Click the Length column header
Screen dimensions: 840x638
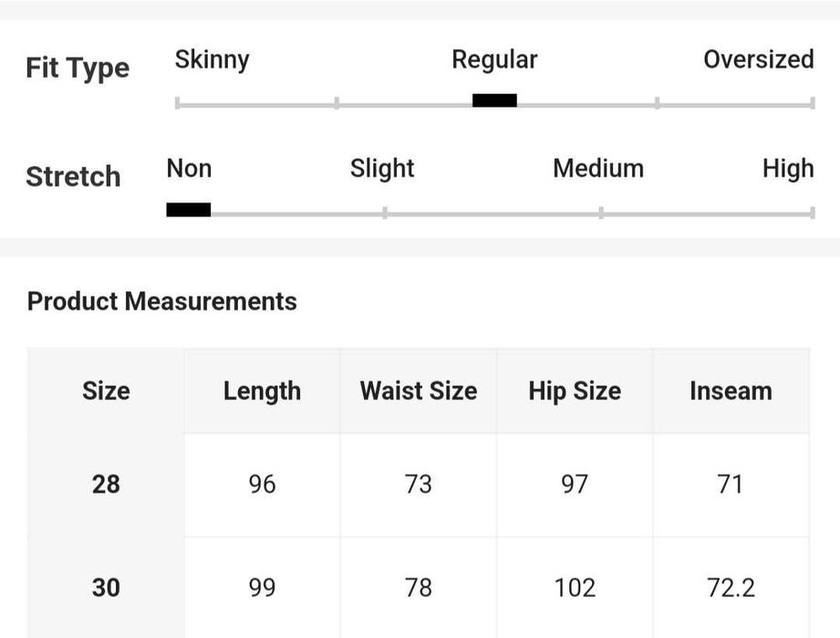point(262,392)
